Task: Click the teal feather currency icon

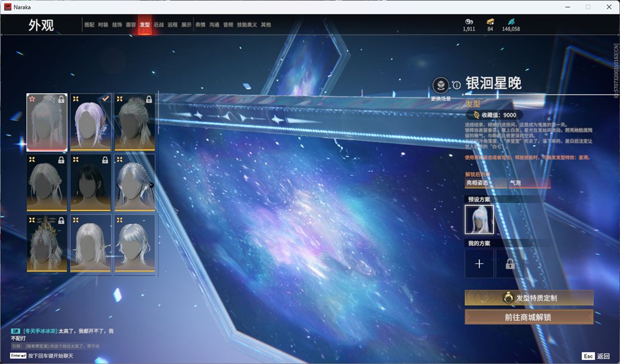Action: 511,21
